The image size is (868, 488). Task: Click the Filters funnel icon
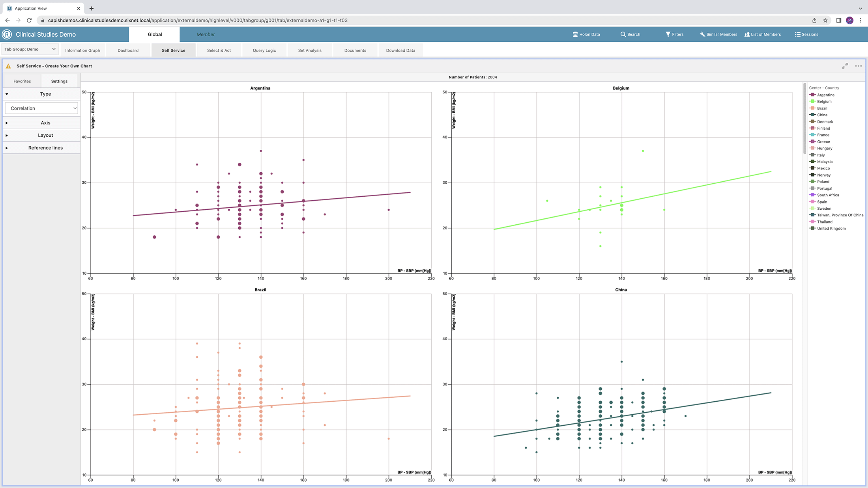(668, 34)
